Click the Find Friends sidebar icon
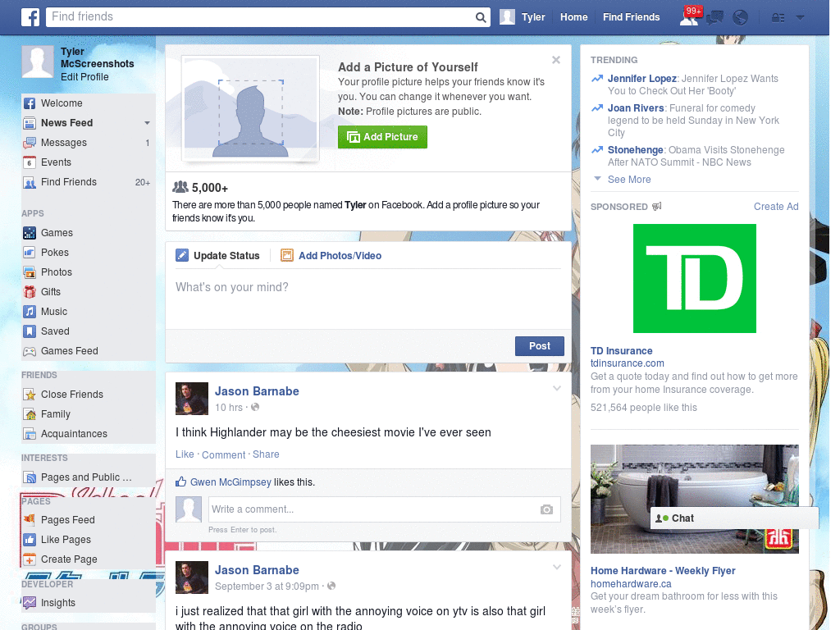840x630 pixels. 30,183
